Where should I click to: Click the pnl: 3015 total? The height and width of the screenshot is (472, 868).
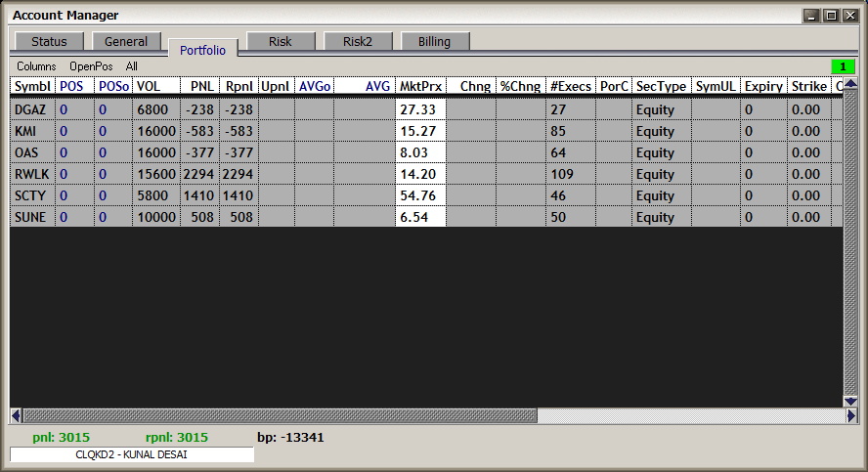(x=61, y=437)
